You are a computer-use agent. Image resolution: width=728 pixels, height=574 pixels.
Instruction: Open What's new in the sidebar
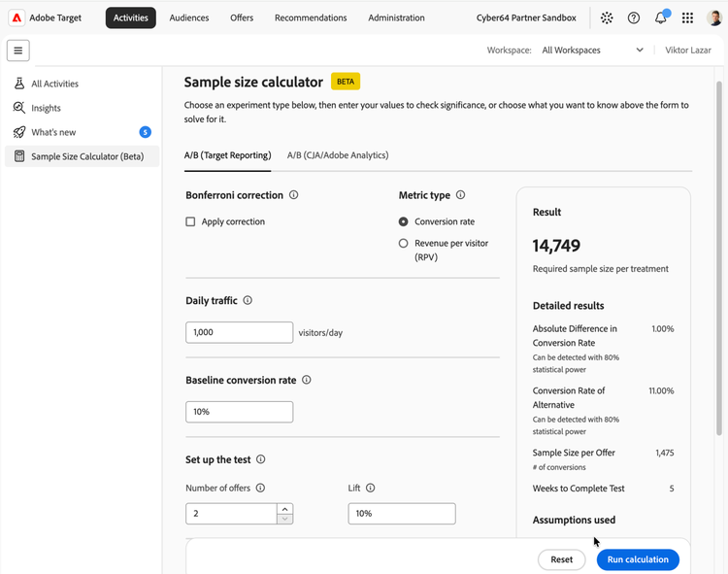[82, 132]
